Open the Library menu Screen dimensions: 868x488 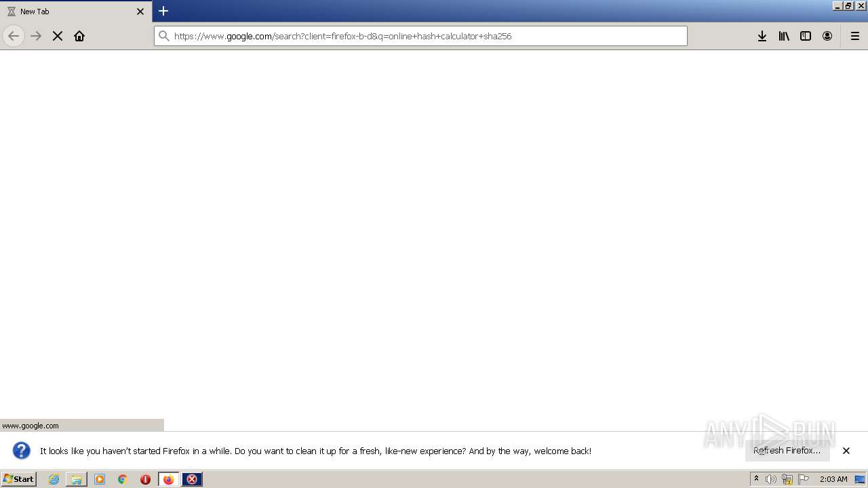784,36
